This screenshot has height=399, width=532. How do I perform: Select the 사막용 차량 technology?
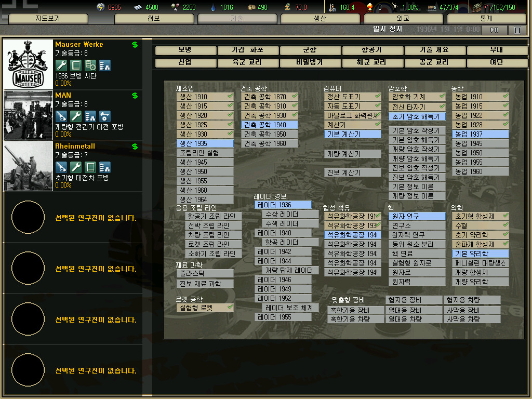[x=472, y=320]
